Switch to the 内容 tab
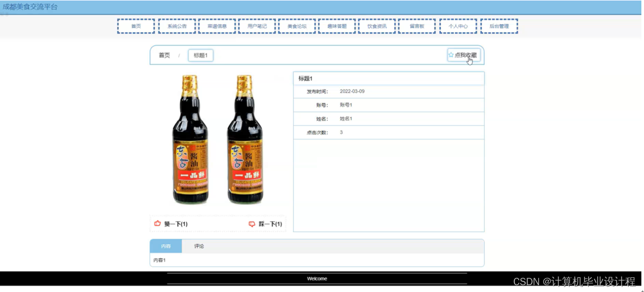This screenshot has height=292, width=644. 166,246
